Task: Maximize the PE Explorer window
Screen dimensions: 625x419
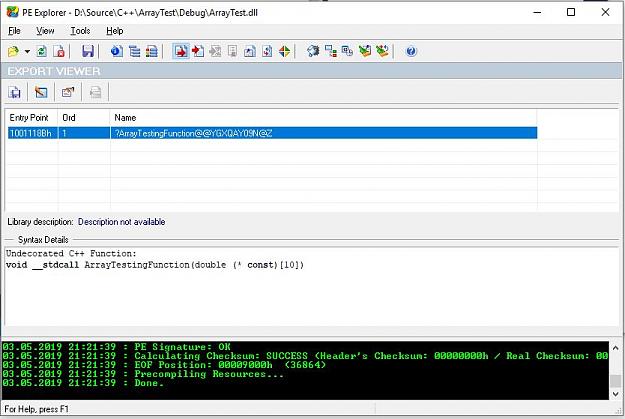Action: 571,12
